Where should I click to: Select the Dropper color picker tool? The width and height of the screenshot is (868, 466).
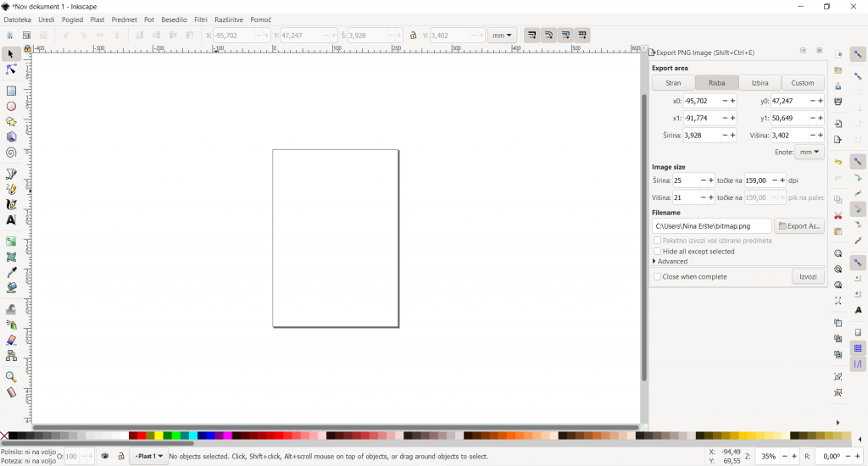pos(10,272)
